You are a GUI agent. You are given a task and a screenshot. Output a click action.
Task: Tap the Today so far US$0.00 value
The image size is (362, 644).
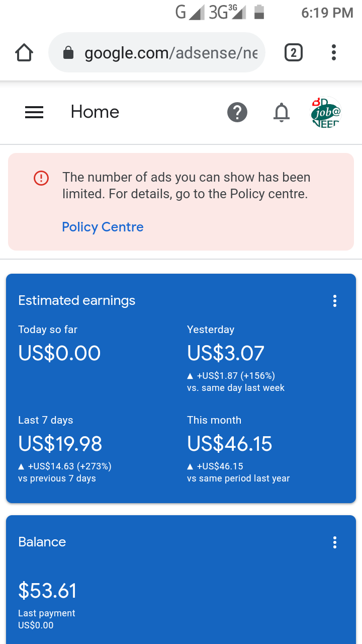tap(59, 353)
